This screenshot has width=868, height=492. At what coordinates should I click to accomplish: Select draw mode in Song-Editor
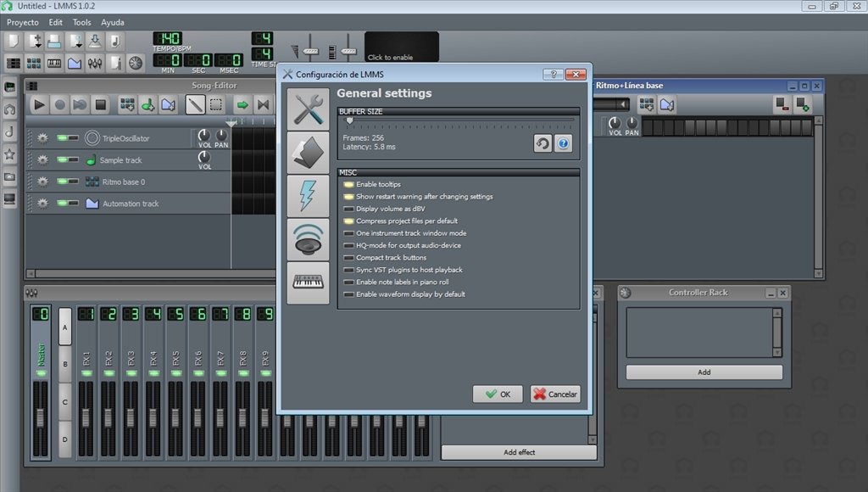pyautogui.click(x=195, y=104)
